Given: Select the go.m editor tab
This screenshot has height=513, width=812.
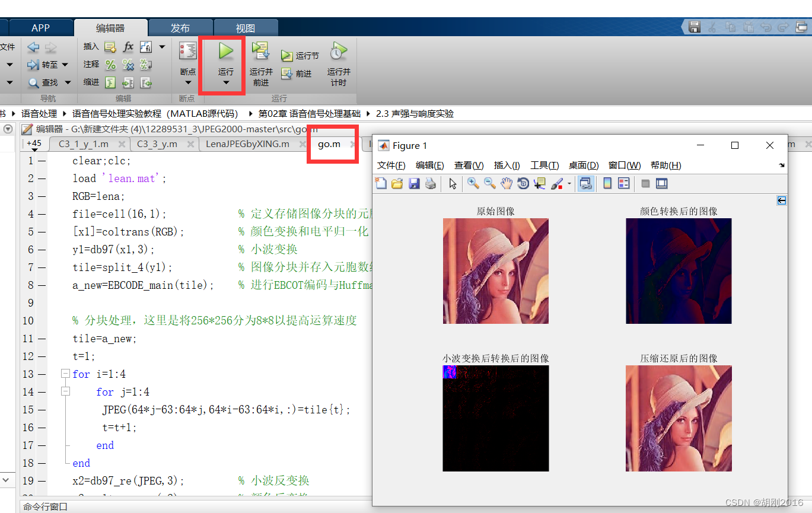Looking at the screenshot, I should [329, 144].
